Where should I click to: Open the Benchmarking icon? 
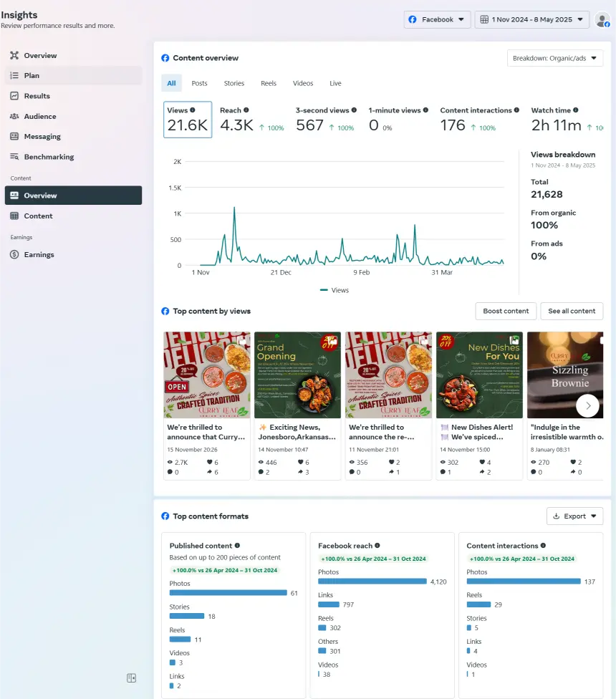coord(14,156)
